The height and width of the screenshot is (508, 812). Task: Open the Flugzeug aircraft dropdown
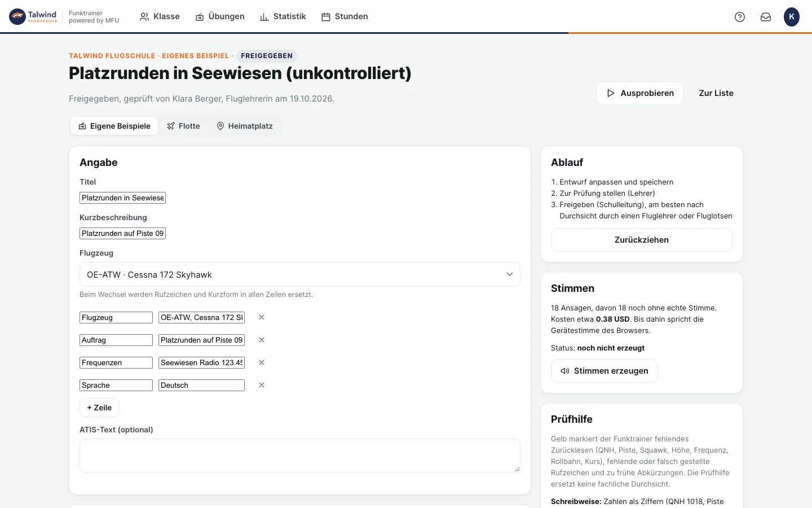[300, 274]
